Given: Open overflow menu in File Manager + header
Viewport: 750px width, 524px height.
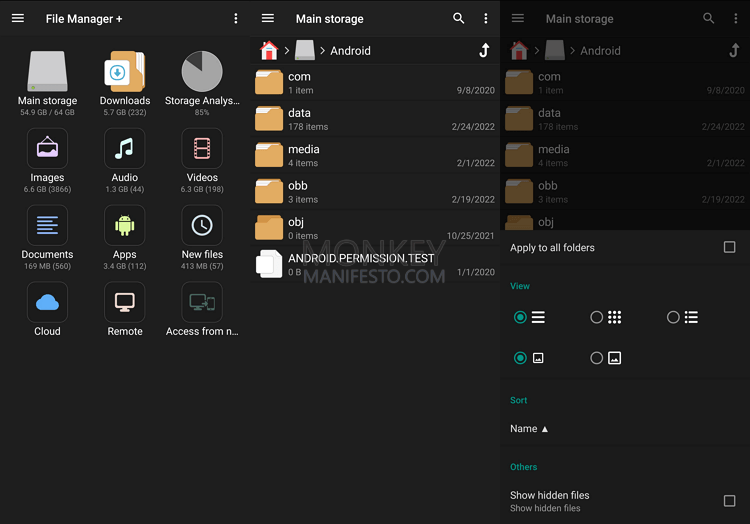Looking at the screenshot, I should 235,18.
